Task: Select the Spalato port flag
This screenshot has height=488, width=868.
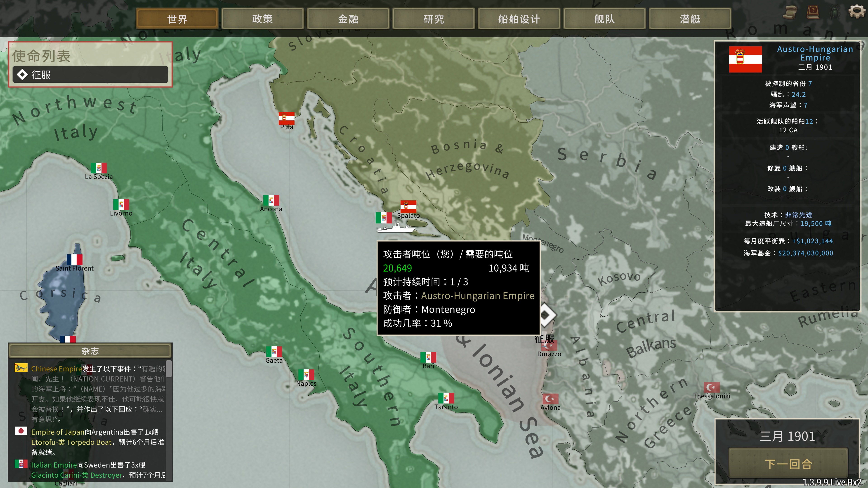Action: [408, 206]
